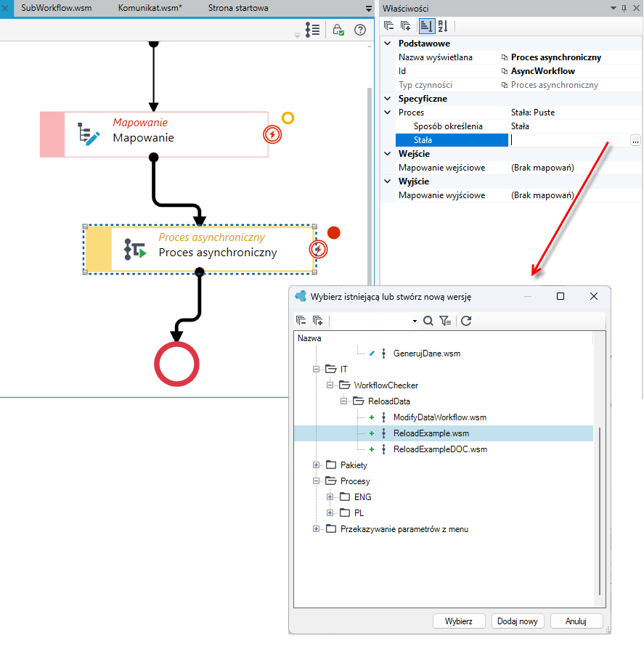Switch to the SubWorkflow.wsm tab
The height and width of the screenshot is (654, 644).
tap(57, 8)
